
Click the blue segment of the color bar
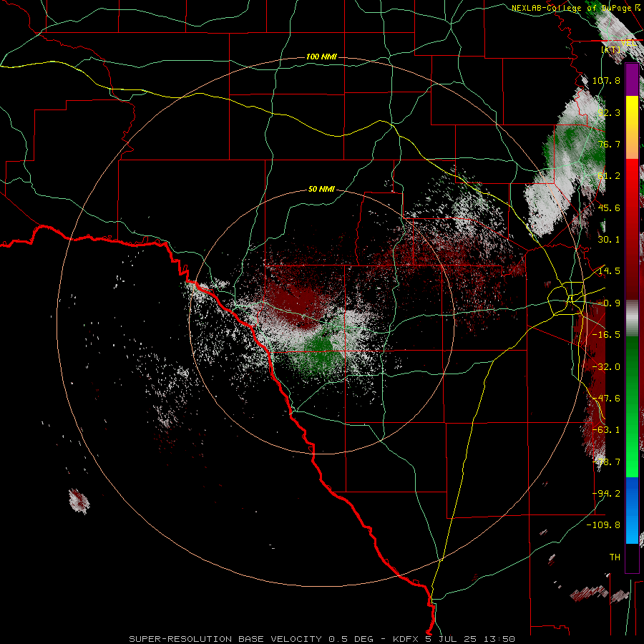tap(632, 510)
